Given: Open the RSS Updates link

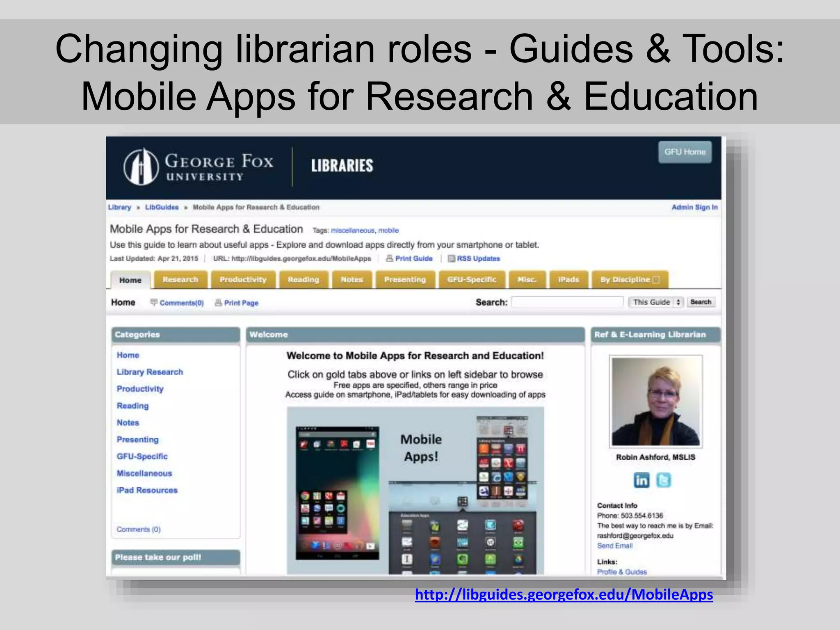Looking at the screenshot, I should tap(478, 259).
